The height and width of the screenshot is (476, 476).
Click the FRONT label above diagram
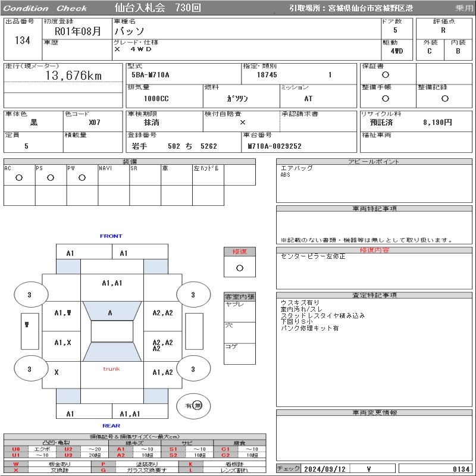(111, 236)
